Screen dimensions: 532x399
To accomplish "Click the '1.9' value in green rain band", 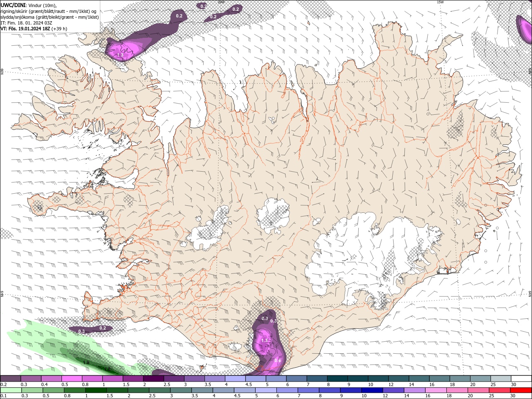I will tap(86, 363).
